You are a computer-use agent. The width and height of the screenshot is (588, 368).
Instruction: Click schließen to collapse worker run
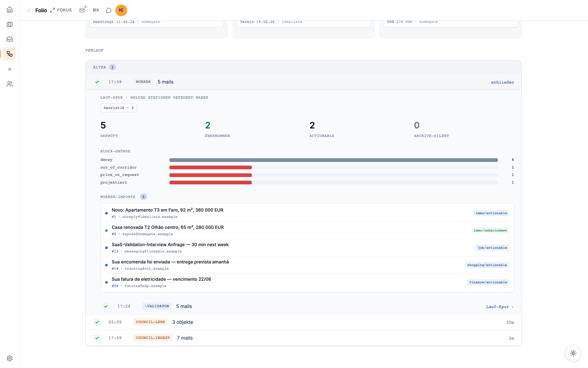tap(502, 82)
